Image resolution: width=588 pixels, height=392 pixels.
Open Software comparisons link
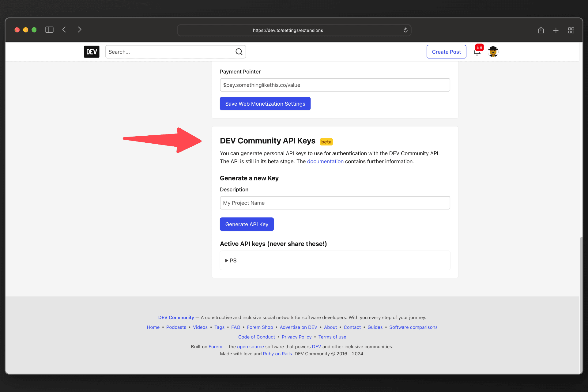tap(413, 327)
